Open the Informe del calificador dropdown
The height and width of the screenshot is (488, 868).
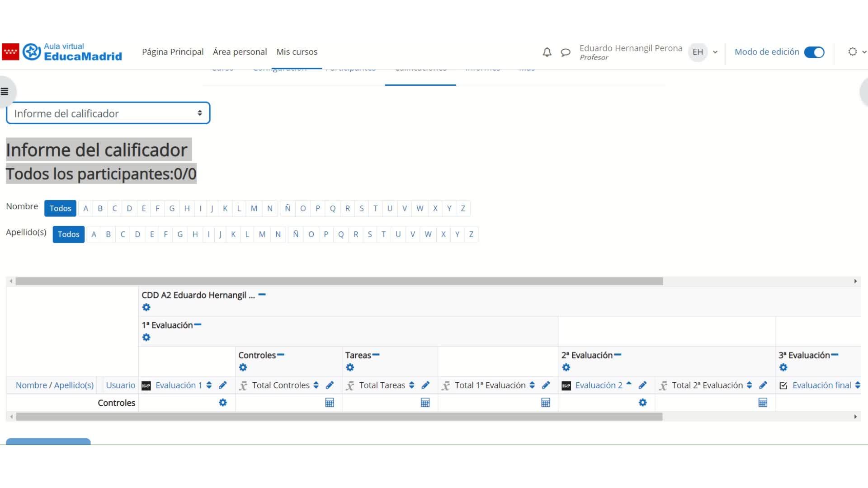click(108, 113)
